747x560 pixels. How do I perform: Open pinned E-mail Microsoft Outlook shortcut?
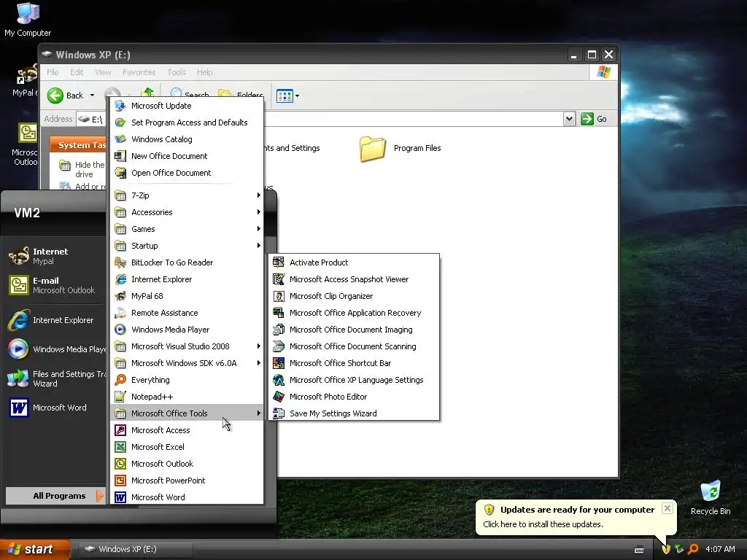(x=55, y=285)
